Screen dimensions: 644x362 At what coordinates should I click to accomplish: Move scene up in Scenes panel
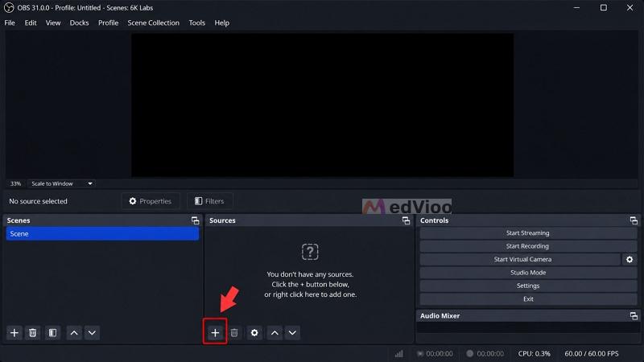[x=74, y=333]
